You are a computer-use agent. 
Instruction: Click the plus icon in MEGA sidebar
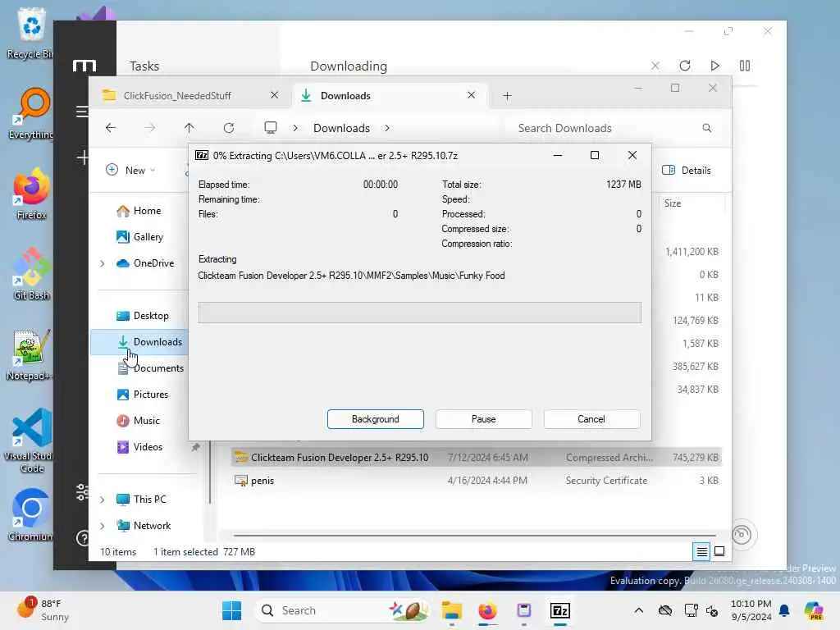pyautogui.click(x=83, y=157)
